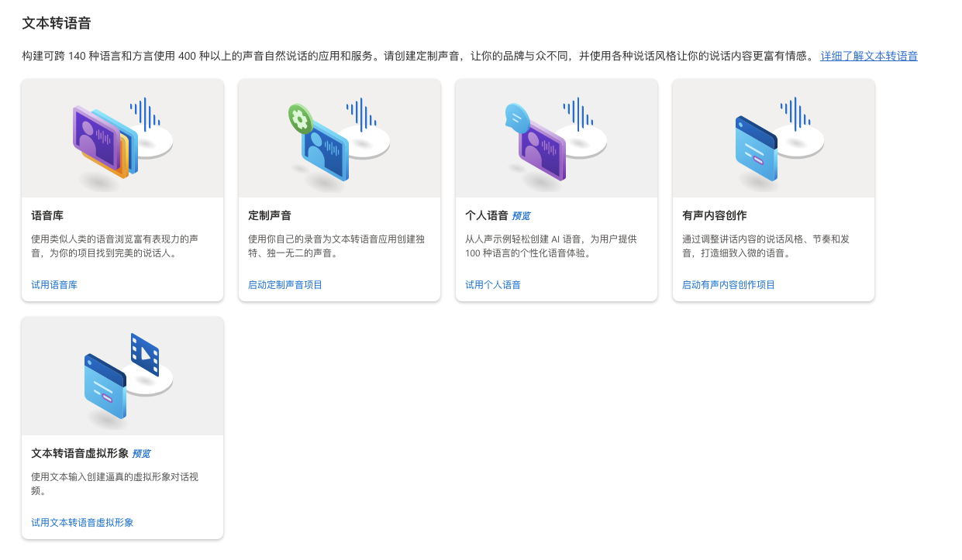Select the 定制声音 card title
Viewport: 962px width, 560px height.
click(270, 215)
